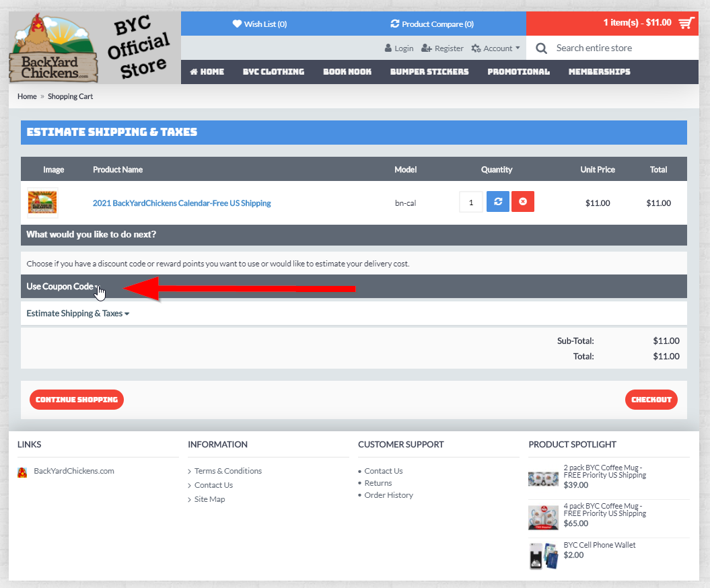Click the Register link
Viewport: 710px width, 588px height.
pyautogui.click(x=442, y=48)
